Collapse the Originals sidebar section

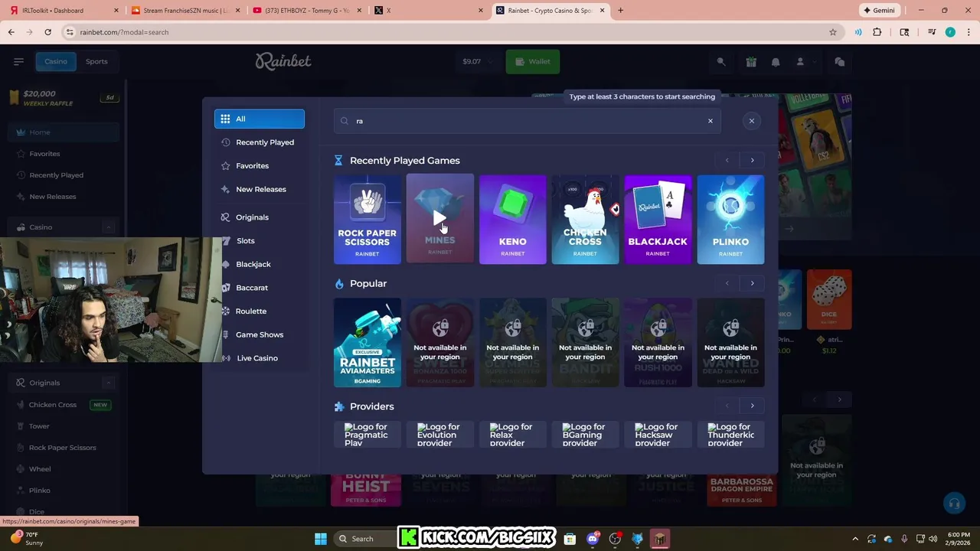coord(108,383)
